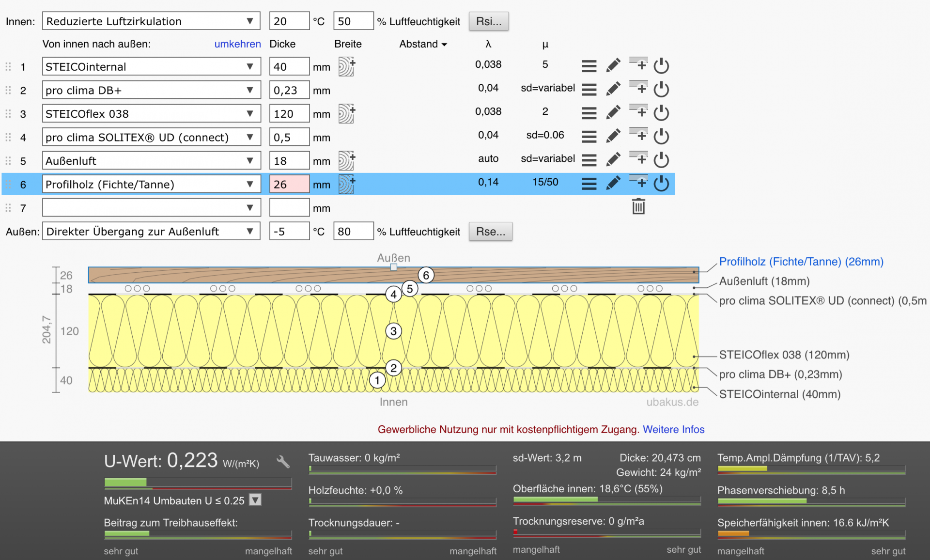Select the 'STEICOinternal (40mm)' diagram label
Viewport: 930px width, 560px height.
(x=780, y=394)
